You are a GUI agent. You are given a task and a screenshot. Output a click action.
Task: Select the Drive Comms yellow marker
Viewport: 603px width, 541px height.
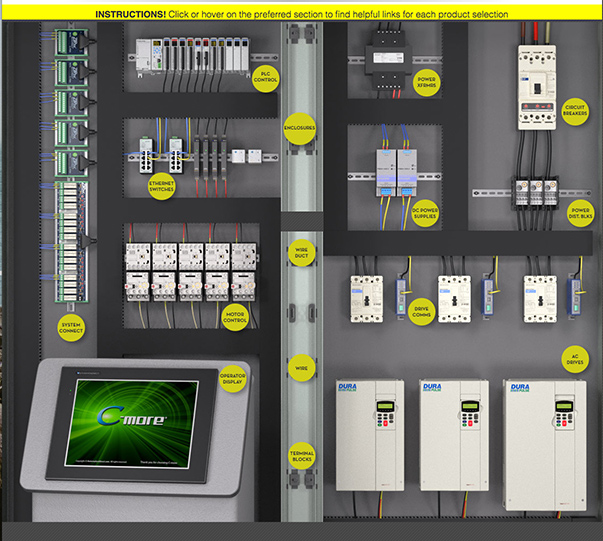422,311
